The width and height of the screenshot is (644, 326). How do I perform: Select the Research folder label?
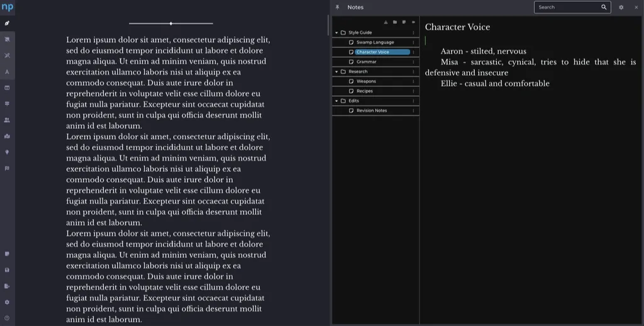[x=358, y=72]
